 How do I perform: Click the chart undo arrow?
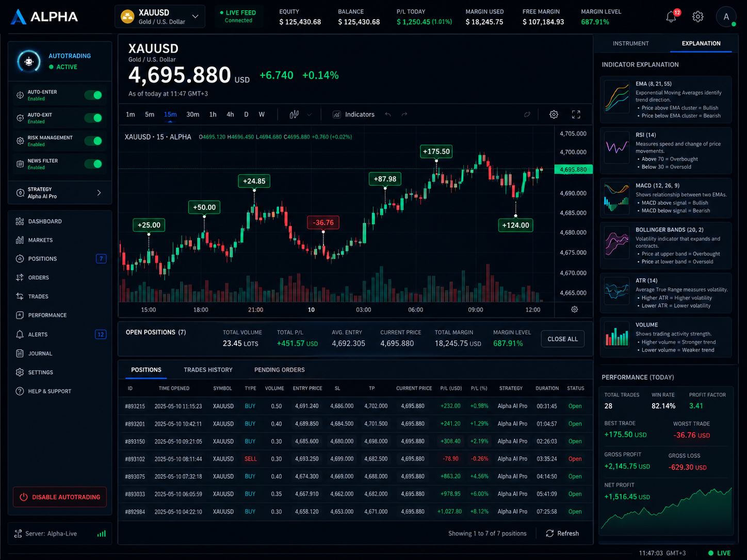coord(387,114)
